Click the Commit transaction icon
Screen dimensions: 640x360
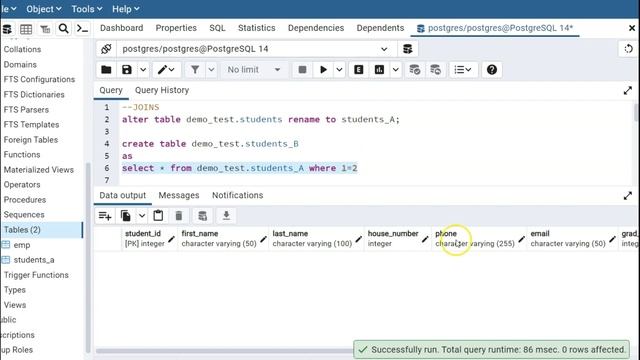[x=415, y=70]
